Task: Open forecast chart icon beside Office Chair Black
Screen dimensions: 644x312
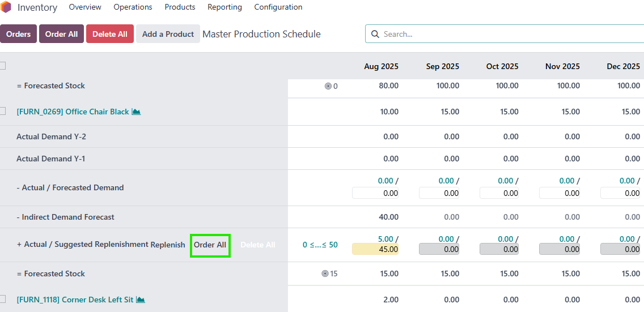Action: [x=136, y=112]
